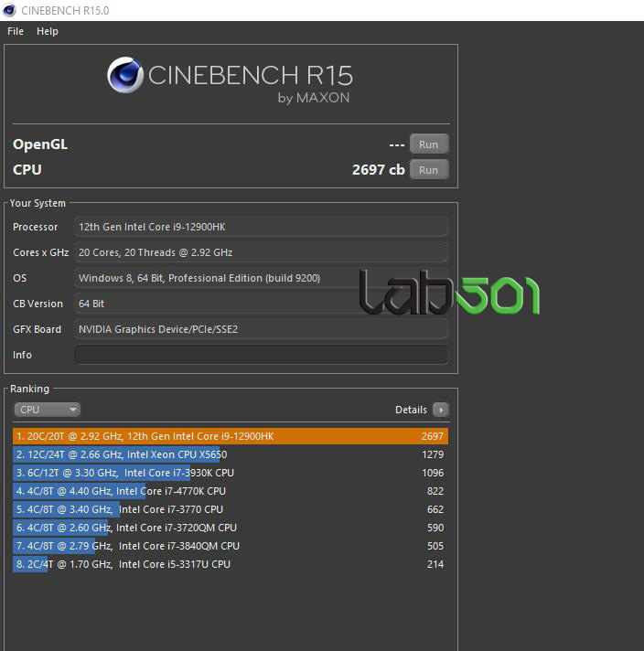Open the File menu
Image resolution: width=644 pixels, height=651 pixels.
16,31
